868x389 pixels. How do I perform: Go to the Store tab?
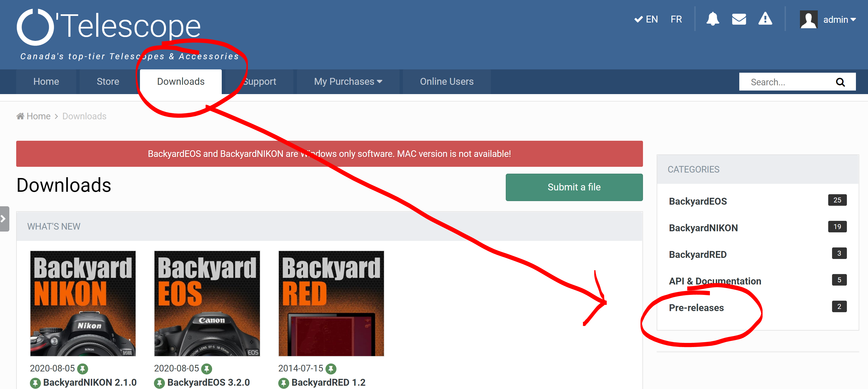pyautogui.click(x=108, y=81)
